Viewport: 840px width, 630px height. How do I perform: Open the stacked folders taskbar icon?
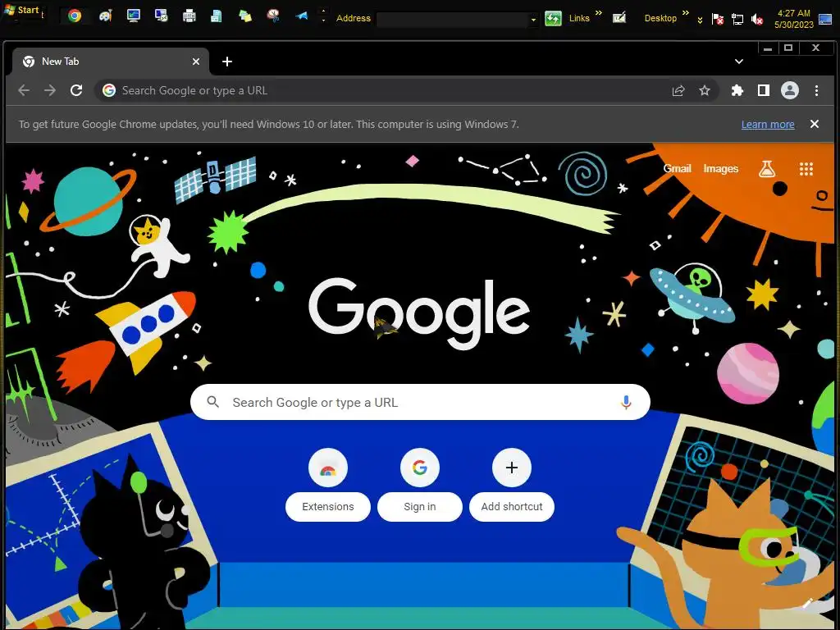point(245,16)
